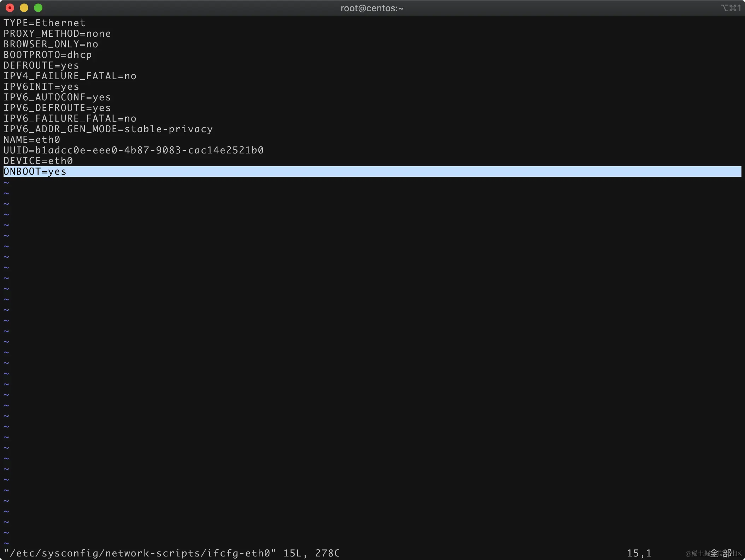Click the 15,1 cursor position indicator
Image resolution: width=745 pixels, height=560 pixels.
click(x=639, y=553)
